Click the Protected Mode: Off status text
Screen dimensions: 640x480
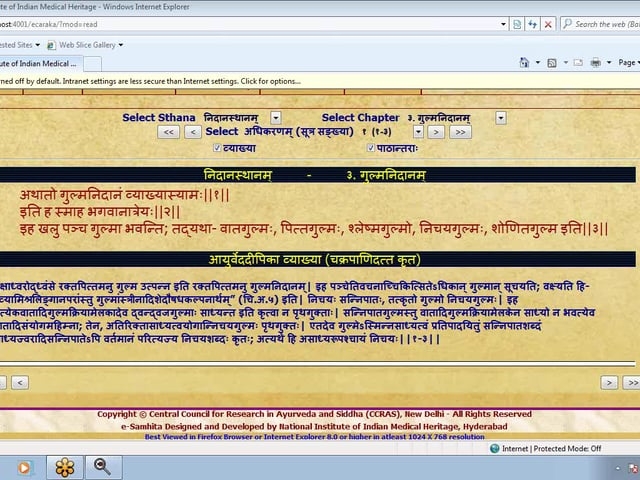[x=567, y=449]
